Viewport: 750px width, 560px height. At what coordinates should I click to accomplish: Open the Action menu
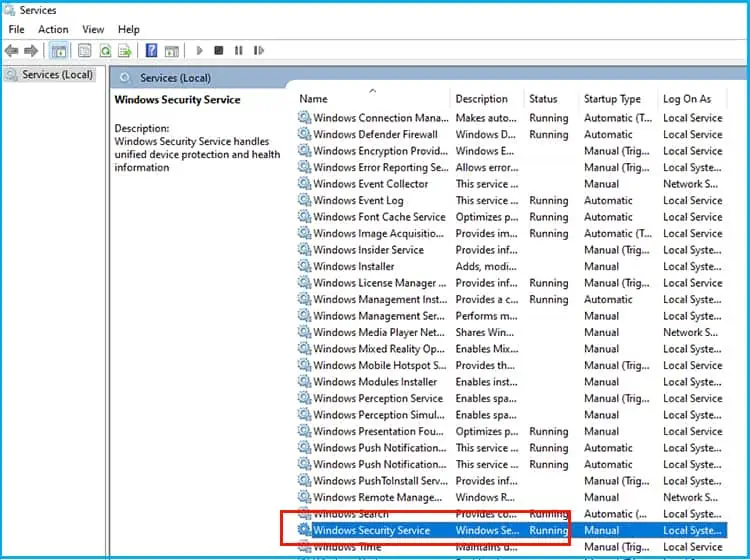pyautogui.click(x=53, y=29)
